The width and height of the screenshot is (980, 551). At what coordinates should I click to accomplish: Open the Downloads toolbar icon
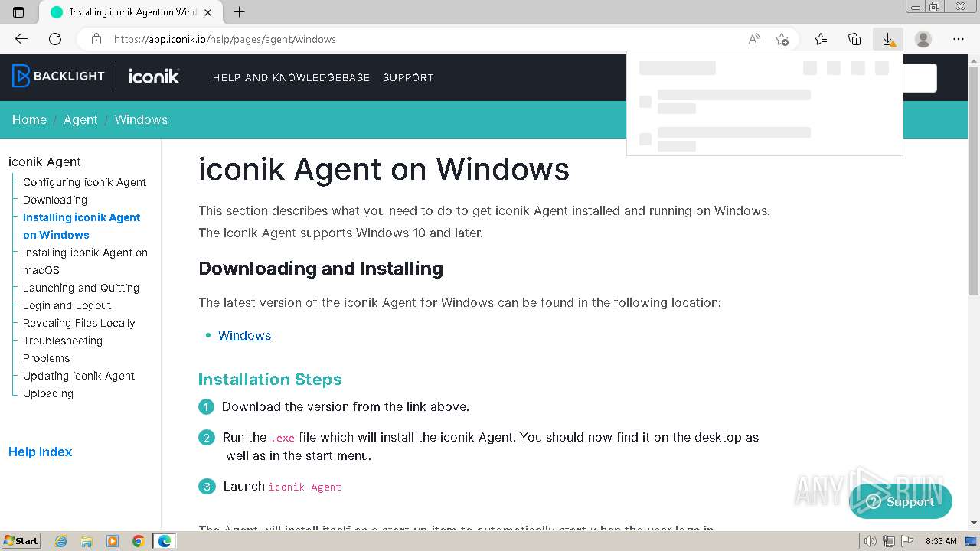pos(888,39)
